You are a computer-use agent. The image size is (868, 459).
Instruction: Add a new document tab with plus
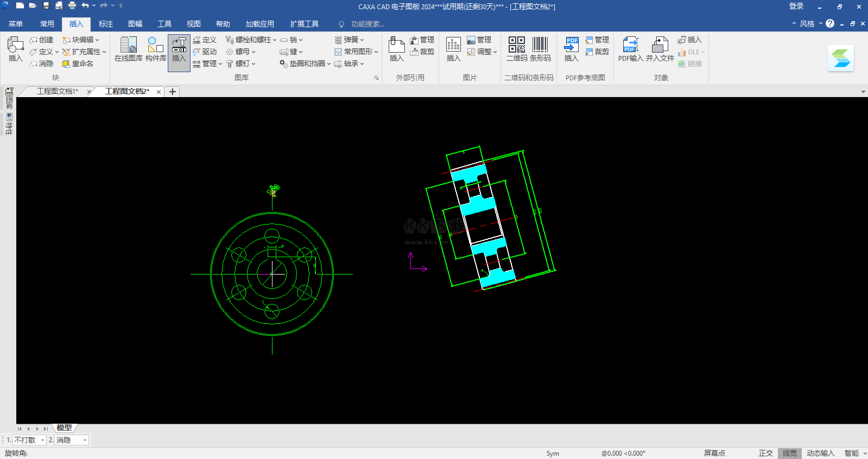pos(173,92)
